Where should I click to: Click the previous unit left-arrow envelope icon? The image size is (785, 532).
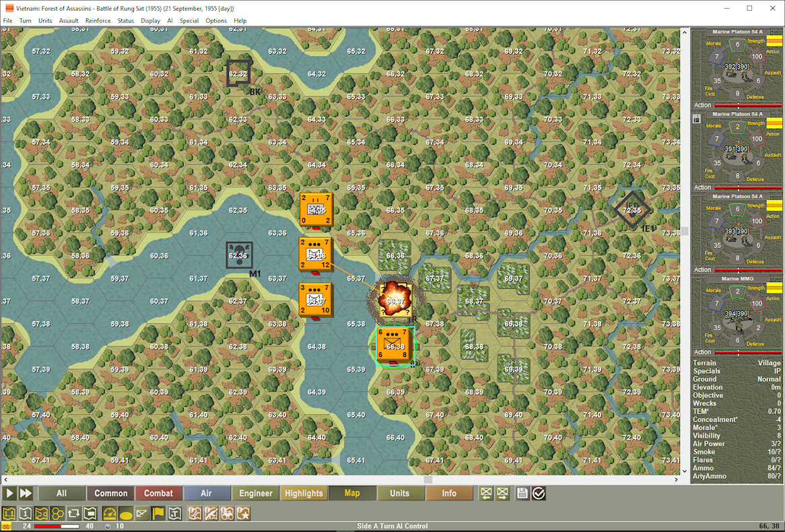click(486, 494)
